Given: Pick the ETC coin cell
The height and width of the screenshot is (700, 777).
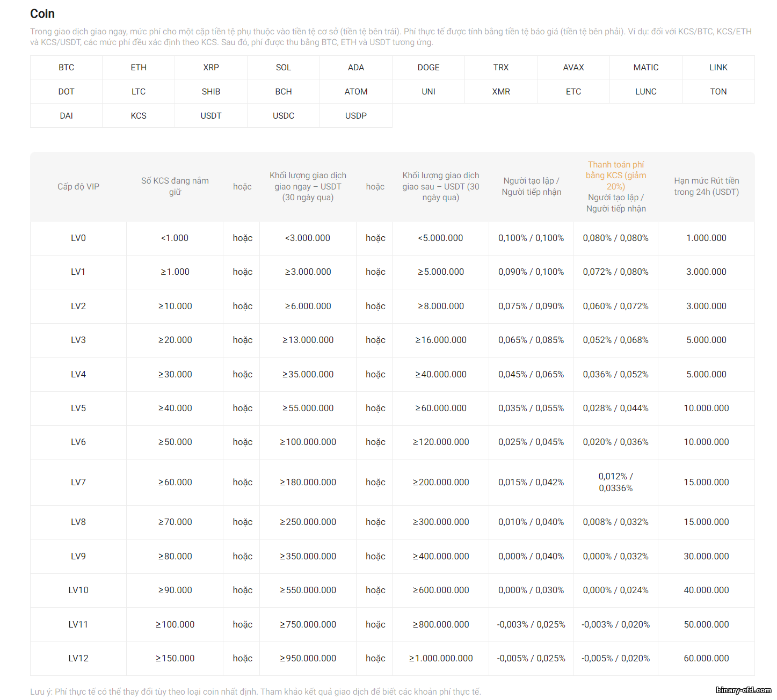Looking at the screenshot, I should [x=573, y=92].
